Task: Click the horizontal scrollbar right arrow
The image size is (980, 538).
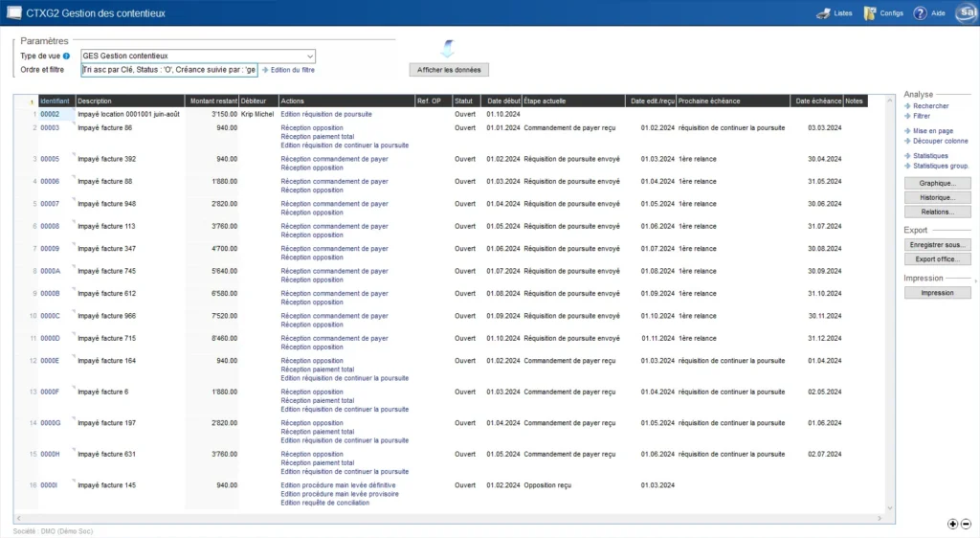Action: click(x=880, y=519)
